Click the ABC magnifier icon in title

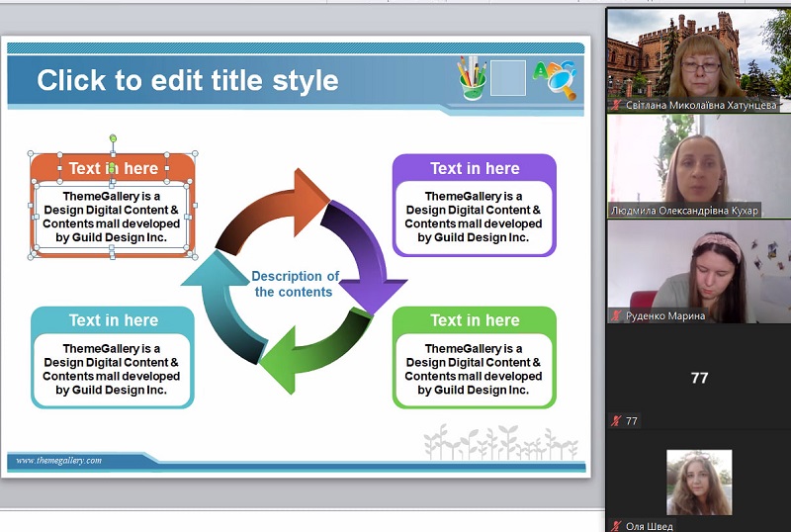coord(555,79)
